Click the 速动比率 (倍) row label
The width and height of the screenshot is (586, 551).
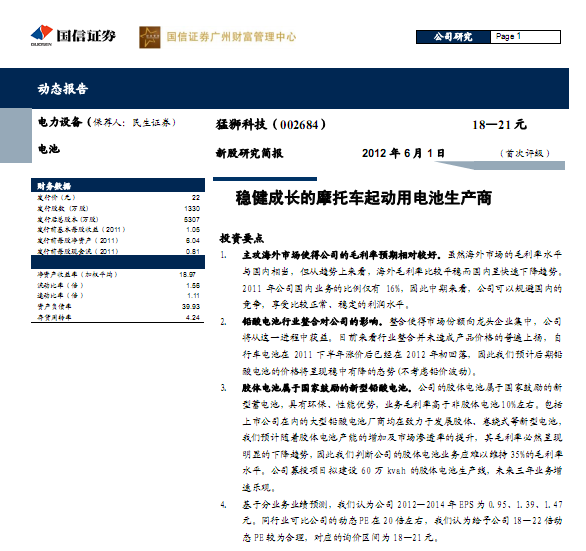pyautogui.click(x=60, y=295)
